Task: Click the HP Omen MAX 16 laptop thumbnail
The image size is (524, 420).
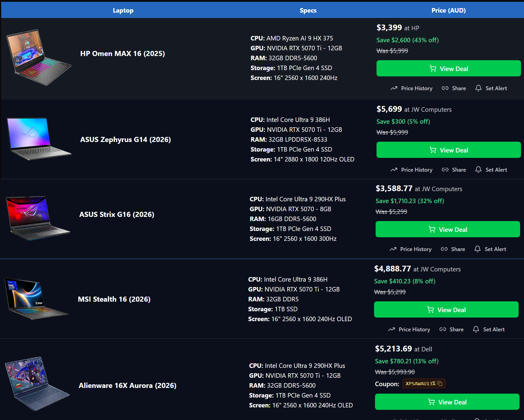Action: (x=39, y=58)
